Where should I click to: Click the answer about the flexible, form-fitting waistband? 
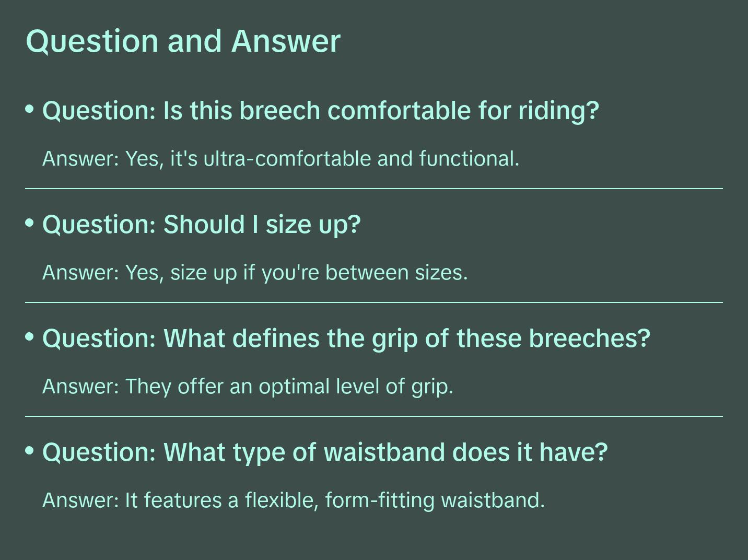[293, 500]
